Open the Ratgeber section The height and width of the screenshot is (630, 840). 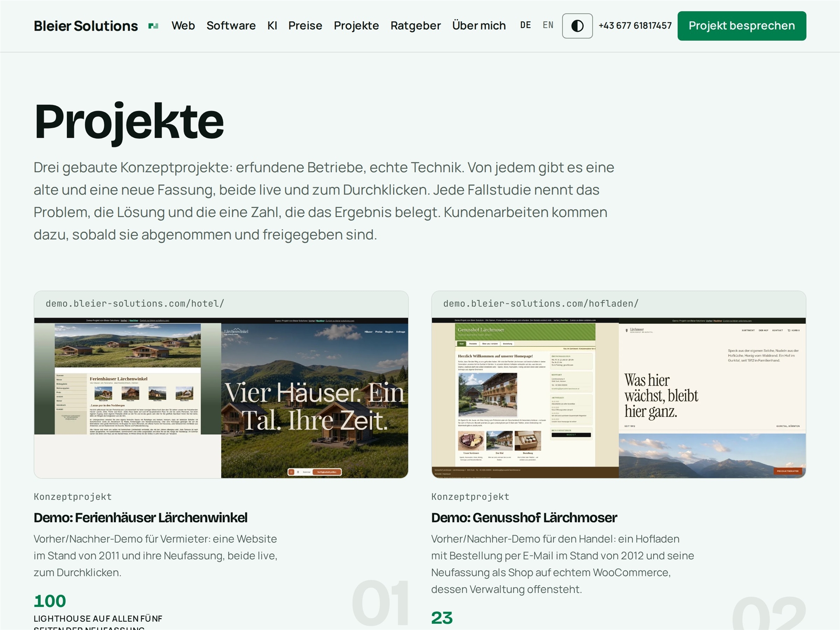[415, 26]
